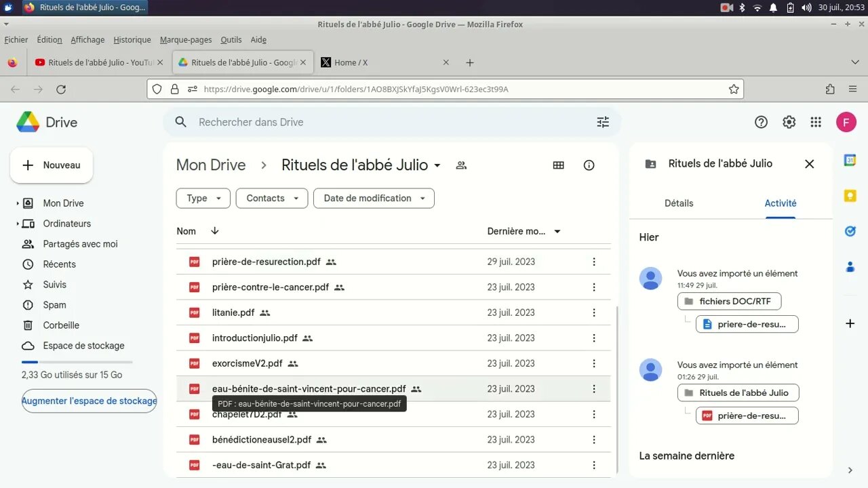Open more actions for prière-de-resurection.pdf
The width and height of the screenshot is (868, 488).
[594, 262]
